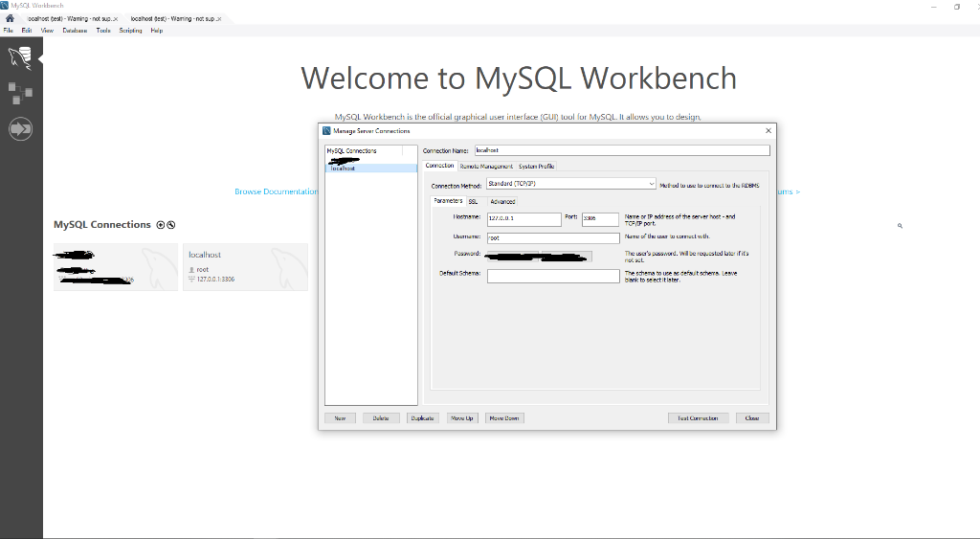This screenshot has height=539, width=980.
Task: Open the Scripting menu
Action: point(130,30)
